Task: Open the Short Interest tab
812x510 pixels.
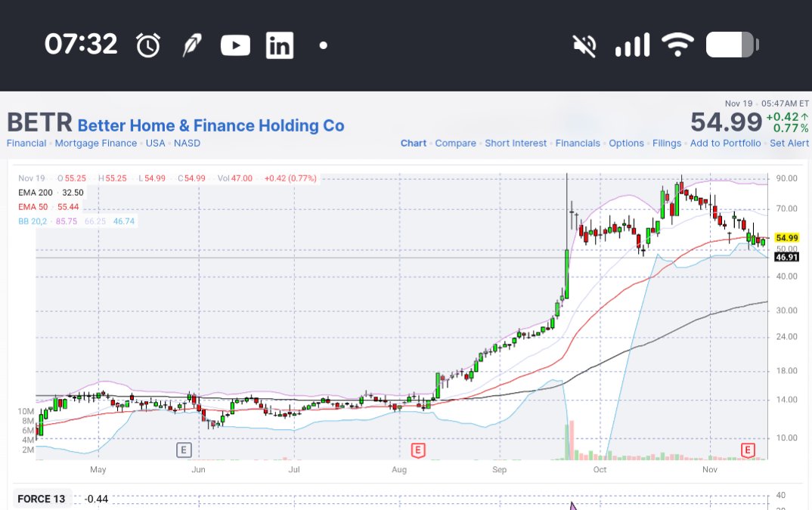Action: pyautogui.click(x=516, y=144)
